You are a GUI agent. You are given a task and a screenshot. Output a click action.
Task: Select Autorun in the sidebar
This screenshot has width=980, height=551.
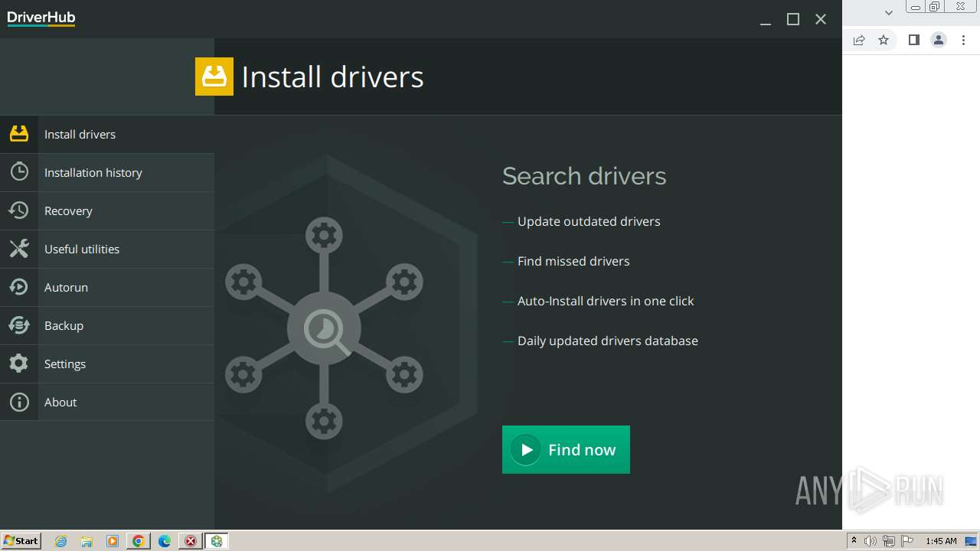click(x=107, y=287)
